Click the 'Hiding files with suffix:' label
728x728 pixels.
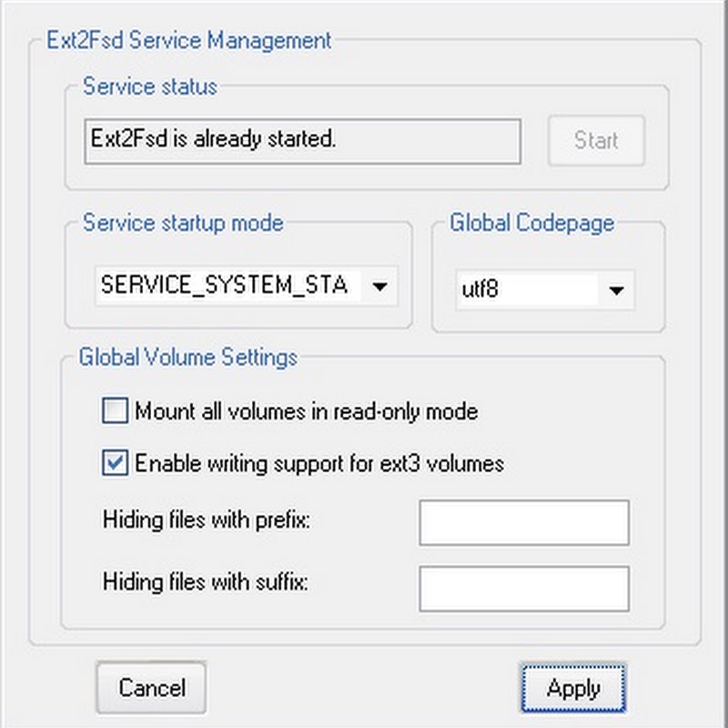click(206, 581)
